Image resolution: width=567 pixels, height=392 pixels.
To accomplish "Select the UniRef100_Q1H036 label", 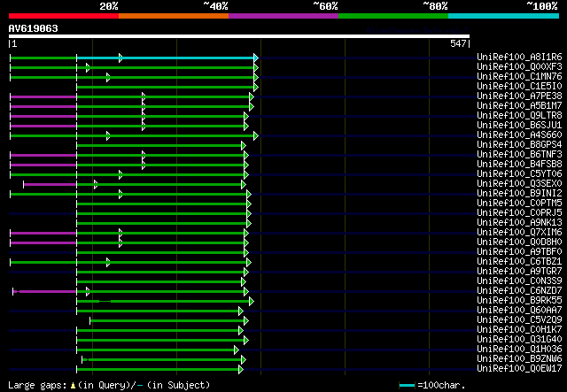I will coord(520,350).
